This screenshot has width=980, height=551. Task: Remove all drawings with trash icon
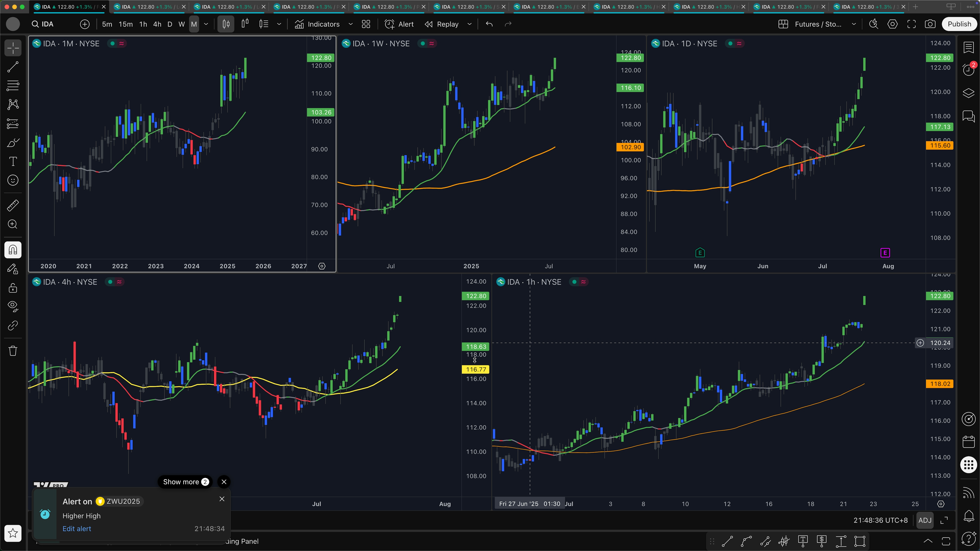click(13, 350)
